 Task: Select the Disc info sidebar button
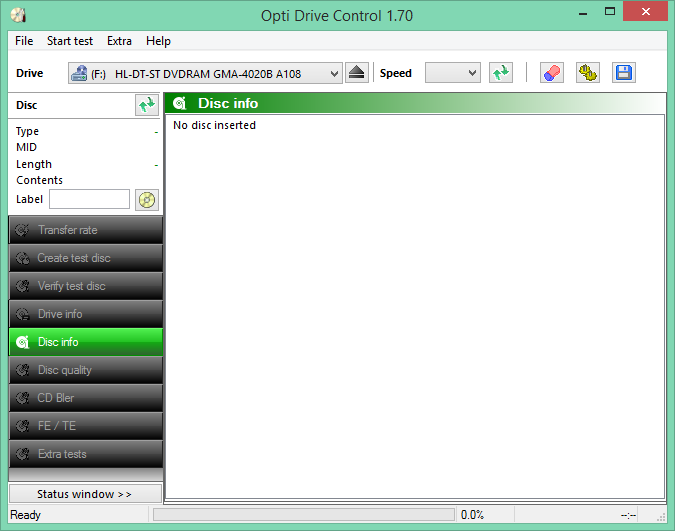pyautogui.click(x=86, y=342)
